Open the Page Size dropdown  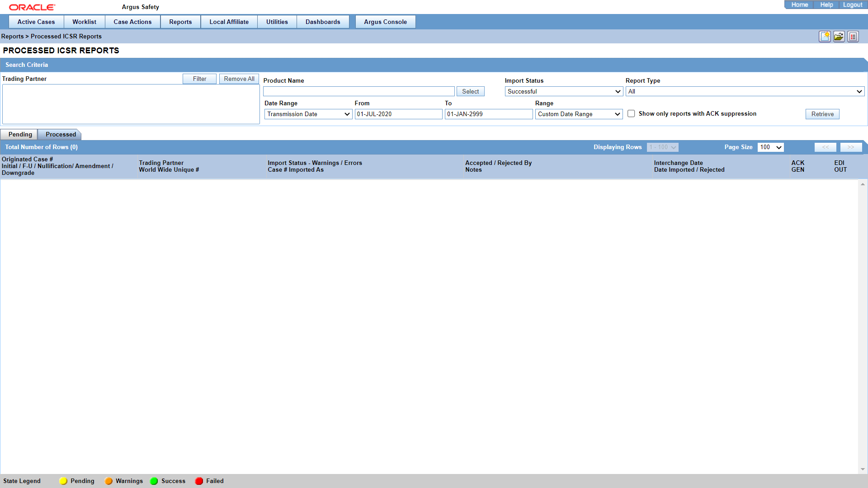click(770, 147)
